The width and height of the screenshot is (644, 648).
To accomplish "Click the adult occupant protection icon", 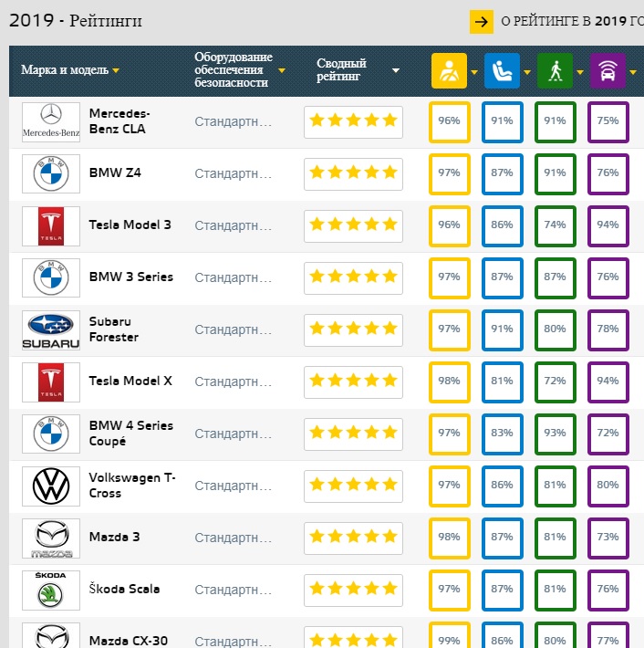I will [449, 70].
